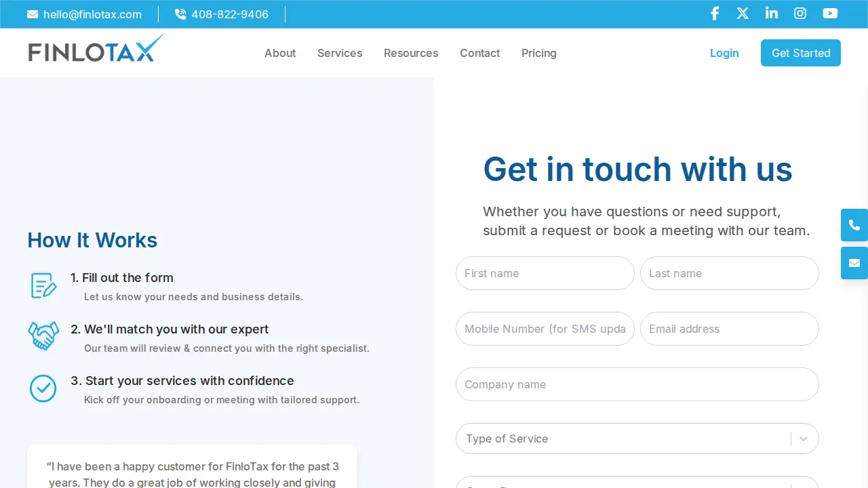Open the Services menu
Viewport: 868px width, 488px height.
point(340,53)
